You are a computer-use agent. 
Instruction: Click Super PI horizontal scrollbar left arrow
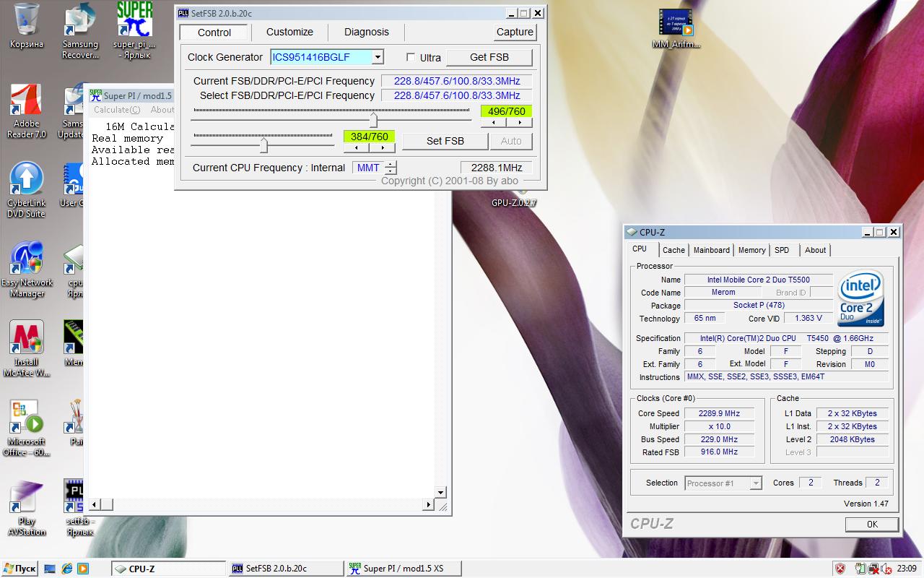point(95,504)
